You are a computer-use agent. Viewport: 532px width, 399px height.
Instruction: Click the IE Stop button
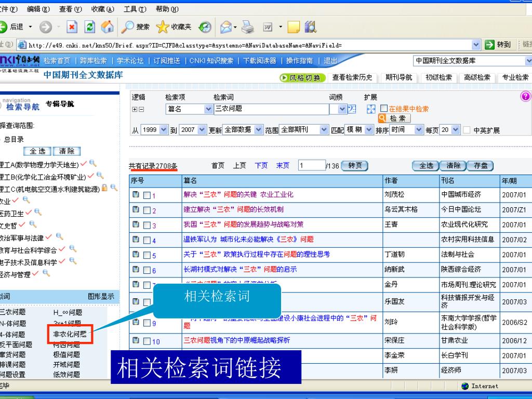pos(72,27)
